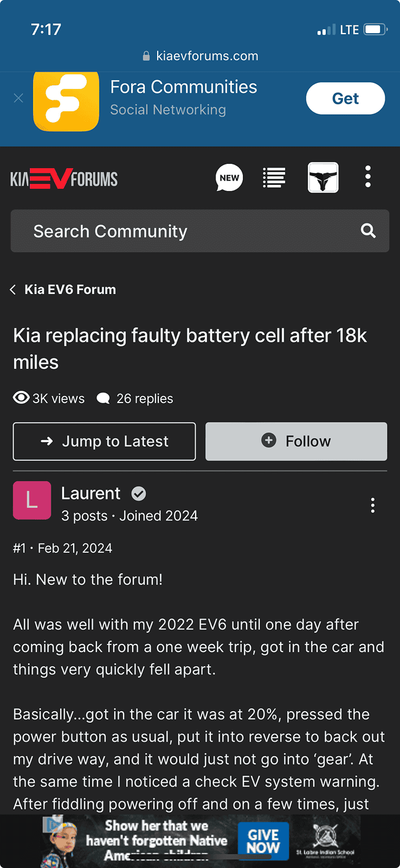Image resolution: width=400 pixels, height=868 pixels.
Task: Click the Kia EV Forums logo
Action: click(x=64, y=178)
